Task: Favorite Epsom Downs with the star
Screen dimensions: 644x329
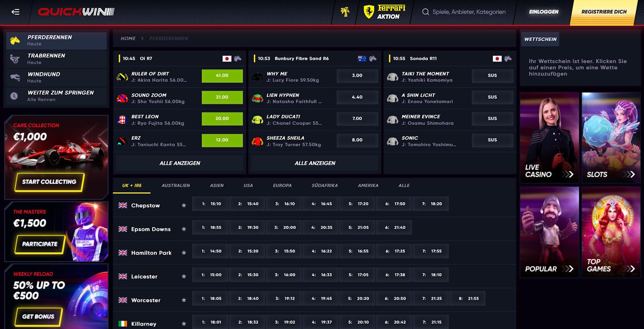Action: (184, 229)
